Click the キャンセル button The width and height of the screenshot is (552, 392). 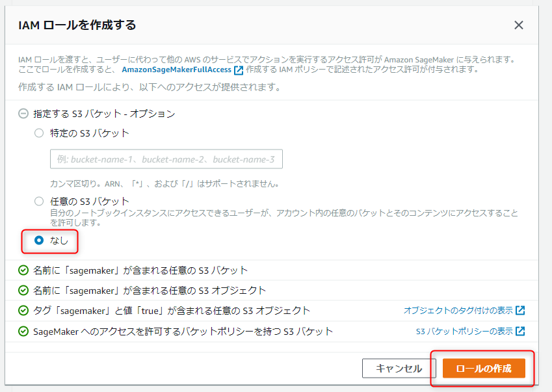click(x=399, y=368)
